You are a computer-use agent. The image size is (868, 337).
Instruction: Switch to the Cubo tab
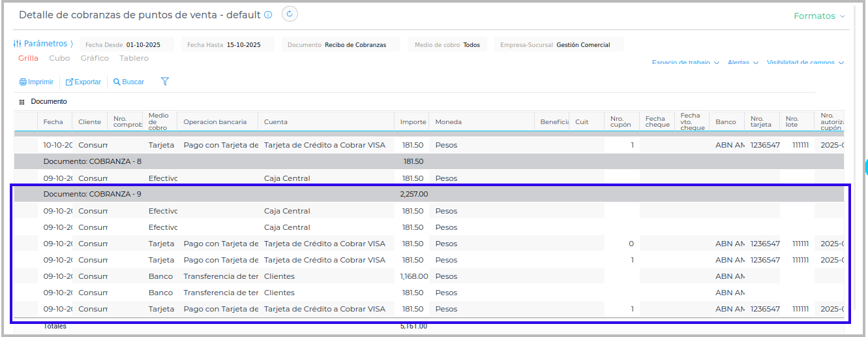[59, 58]
